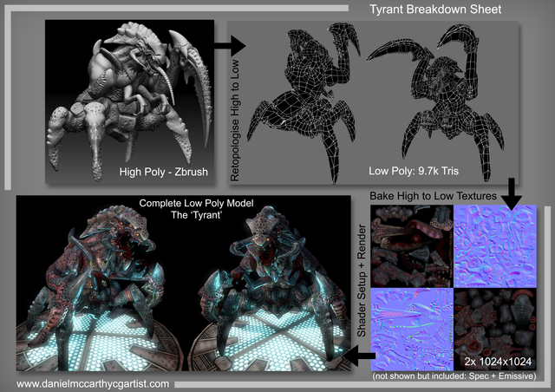Select the left wireframe low poly model
Viewport: 555px width, 392px height.
(x=304, y=102)
